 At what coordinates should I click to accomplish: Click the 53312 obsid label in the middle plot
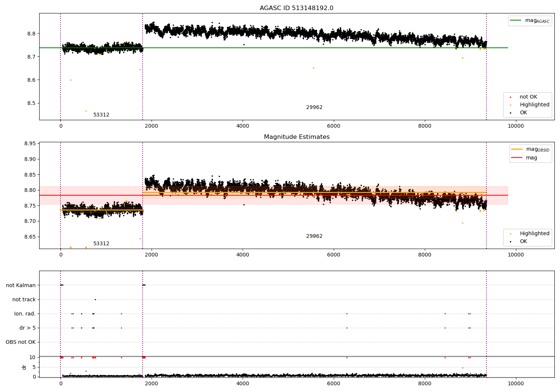101,244
